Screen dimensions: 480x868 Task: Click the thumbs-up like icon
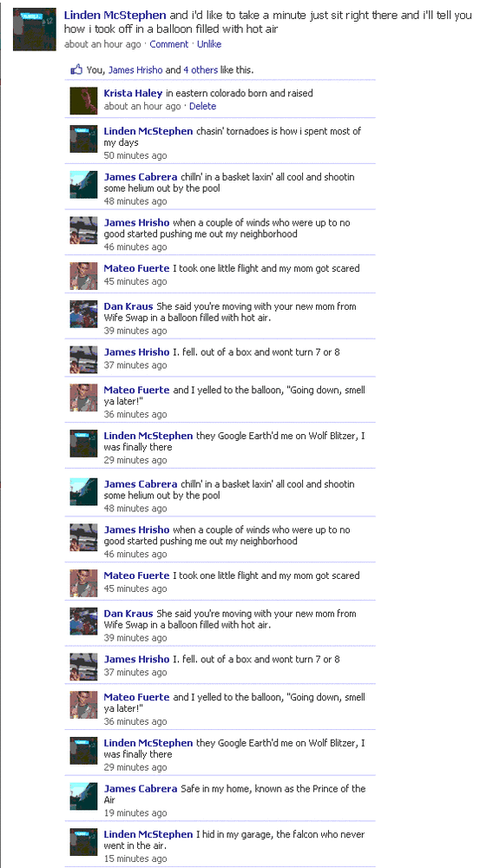point(76,69)
